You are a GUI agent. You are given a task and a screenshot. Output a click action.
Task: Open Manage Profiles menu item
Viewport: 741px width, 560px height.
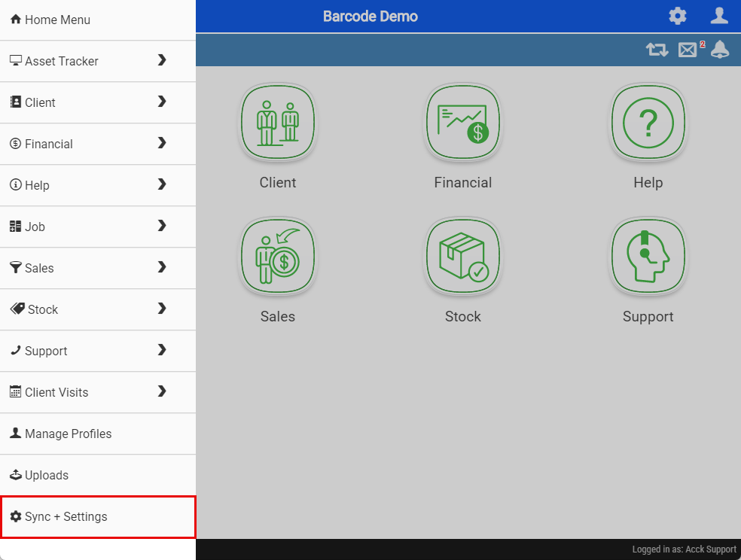pyautogui.click(x=98, y=434)
